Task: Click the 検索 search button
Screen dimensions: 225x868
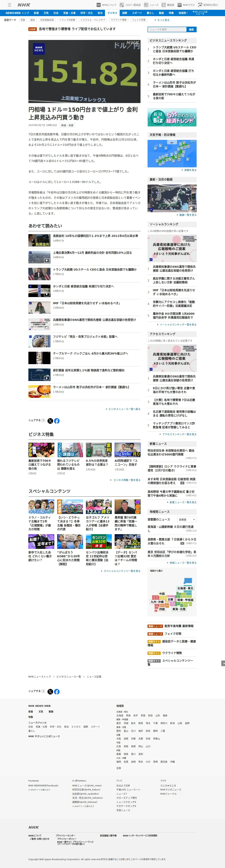Action: (191, 30)
